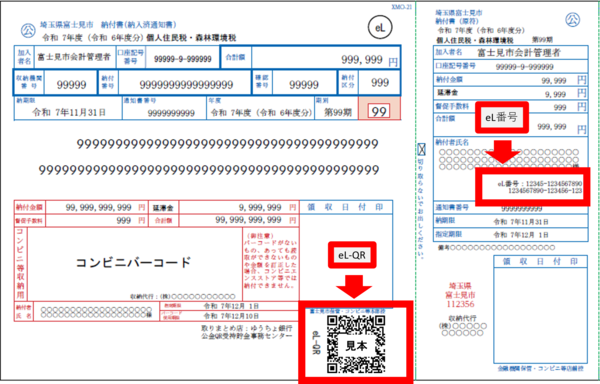600x384 pixels.
Task: Select the form code XMO-21
Action: 401,7
